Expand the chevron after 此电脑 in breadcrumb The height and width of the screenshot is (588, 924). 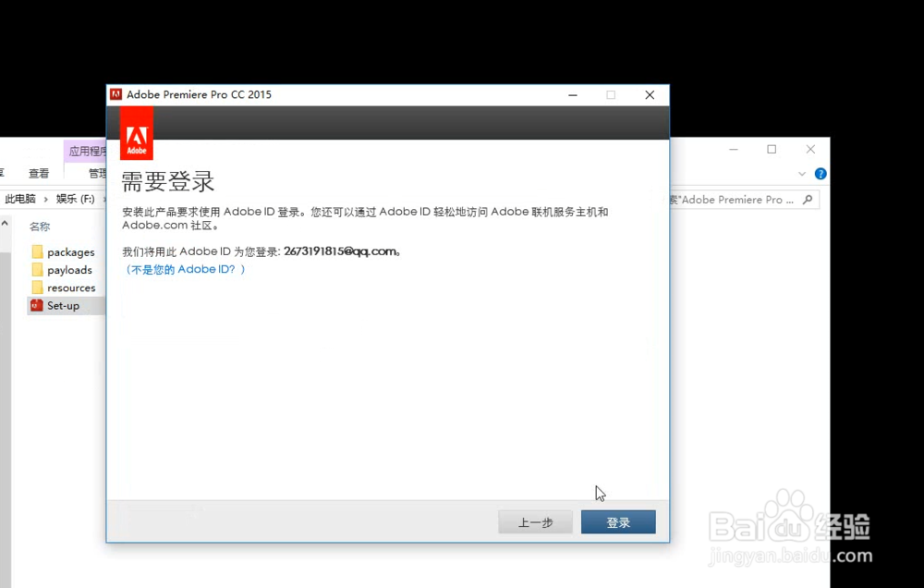45,200
